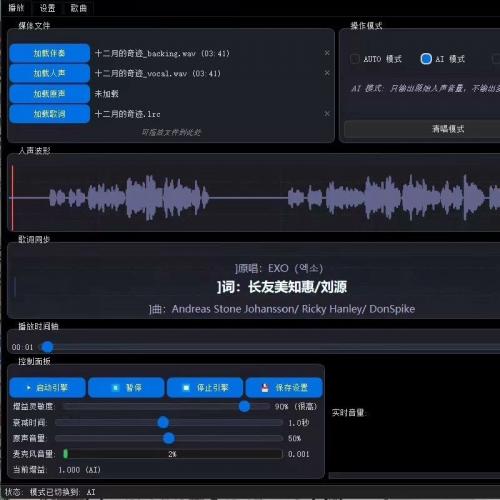Click the 衰减时间 slider handle

(163, 422)
